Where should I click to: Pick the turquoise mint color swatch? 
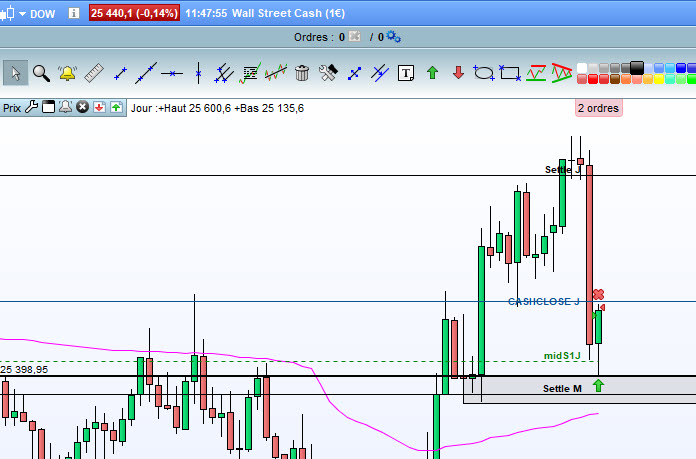670,79
